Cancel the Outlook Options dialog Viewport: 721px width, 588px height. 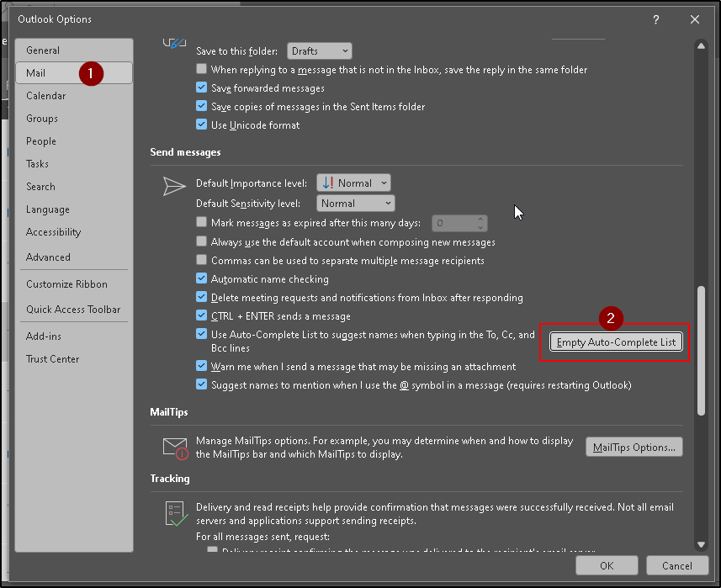677,565
